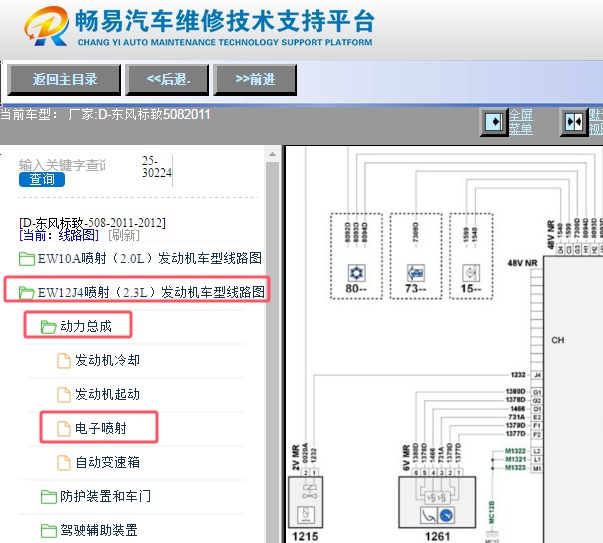The width and height of the screenshot is (603, 543).
Task: Click the wire label 1232 near pin J4
Action: 518,375
